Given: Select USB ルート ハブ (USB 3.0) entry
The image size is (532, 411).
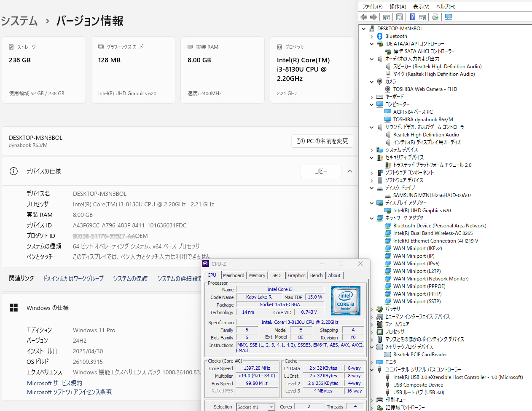Looking at the screenshot, I should pos(418,392).
